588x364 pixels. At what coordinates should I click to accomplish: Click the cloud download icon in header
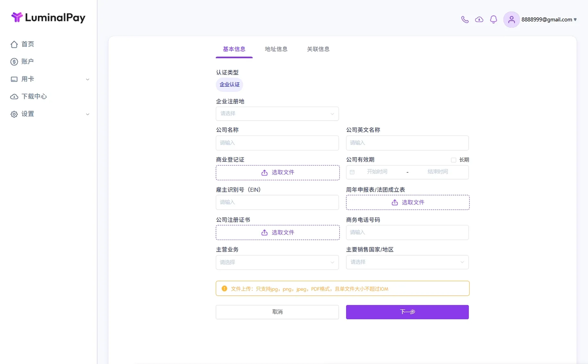tap(479, 20)
